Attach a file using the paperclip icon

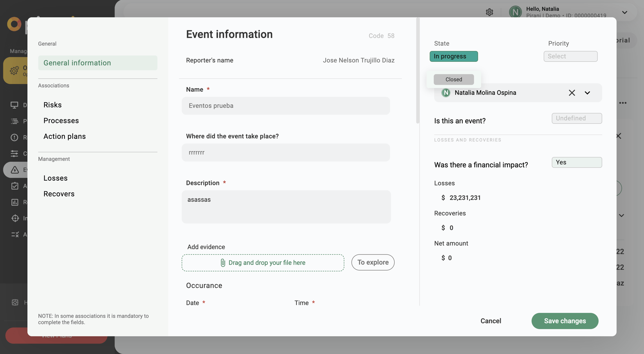point(223,263)
